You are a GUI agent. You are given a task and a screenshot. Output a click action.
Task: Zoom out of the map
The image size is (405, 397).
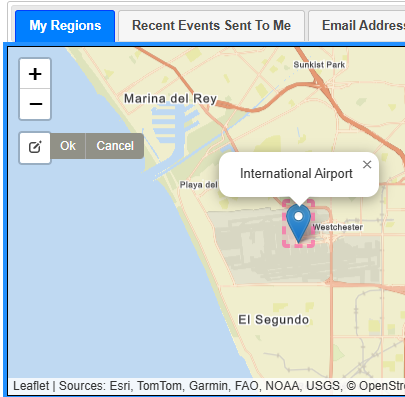coord(35,104)
